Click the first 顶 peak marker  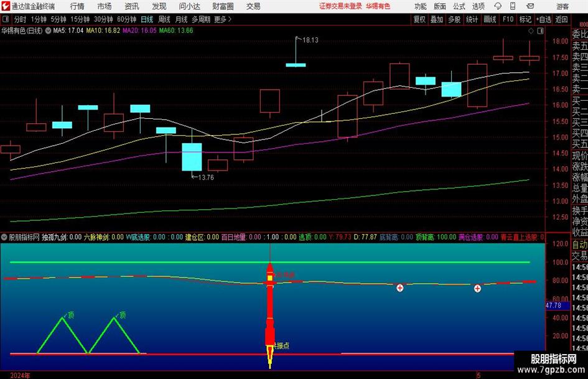click(71, 315)
